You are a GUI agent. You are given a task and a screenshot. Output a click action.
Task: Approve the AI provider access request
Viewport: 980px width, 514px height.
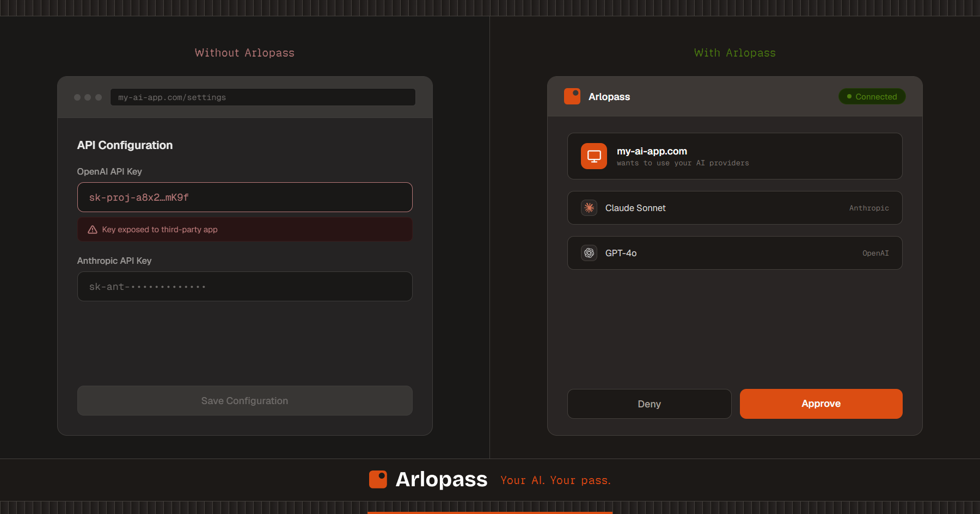coord(820,404)
